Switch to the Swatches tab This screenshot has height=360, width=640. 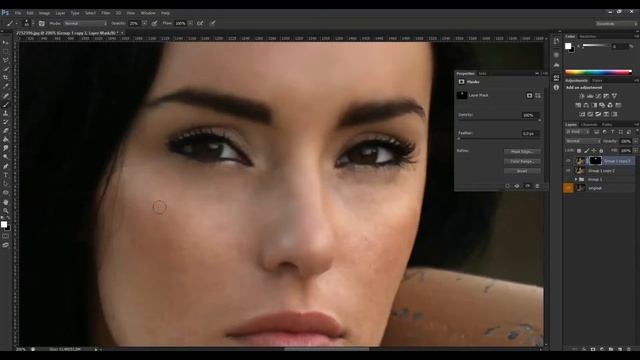[588, 36]
